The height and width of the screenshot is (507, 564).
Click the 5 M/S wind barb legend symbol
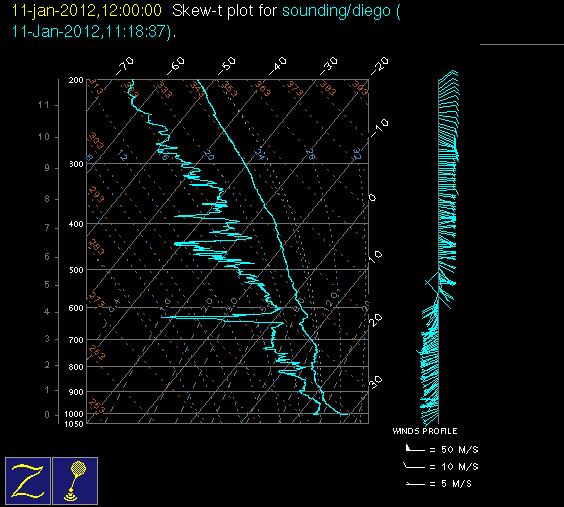[415, 484]
